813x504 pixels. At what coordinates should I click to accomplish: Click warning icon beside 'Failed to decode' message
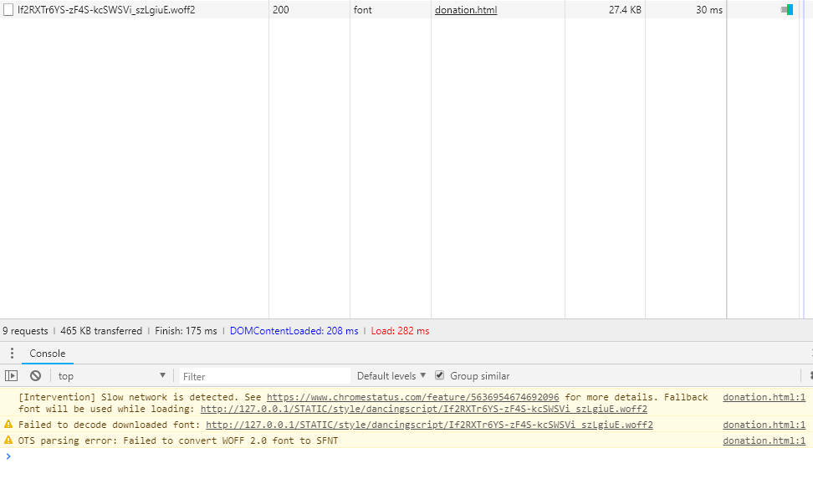click(8, 425)
